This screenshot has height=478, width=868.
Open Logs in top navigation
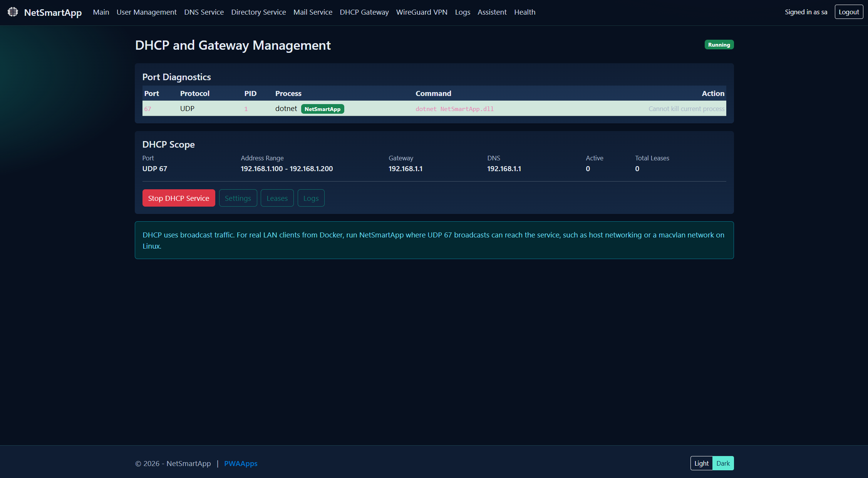[462, 12]
